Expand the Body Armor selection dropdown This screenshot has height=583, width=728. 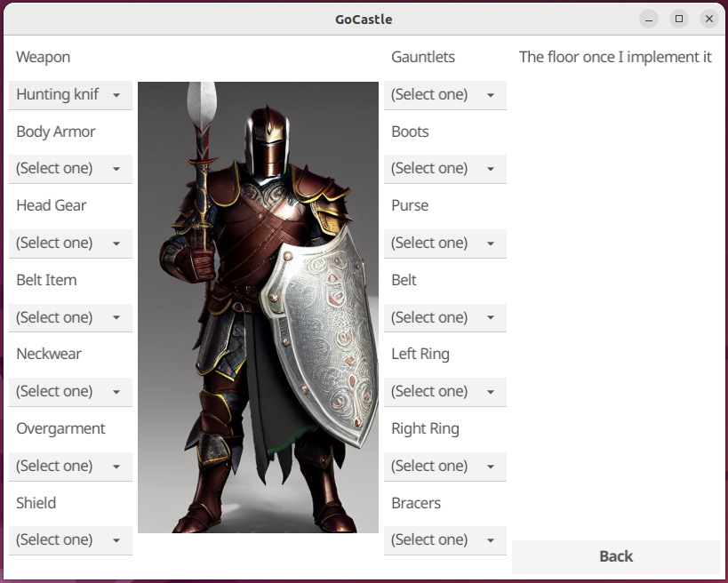(70, 169)
